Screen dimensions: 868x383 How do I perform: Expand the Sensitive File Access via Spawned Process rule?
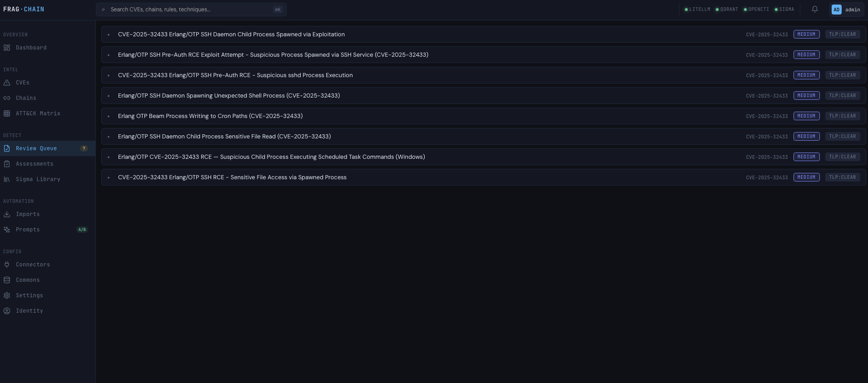click(x=109, y=177)
